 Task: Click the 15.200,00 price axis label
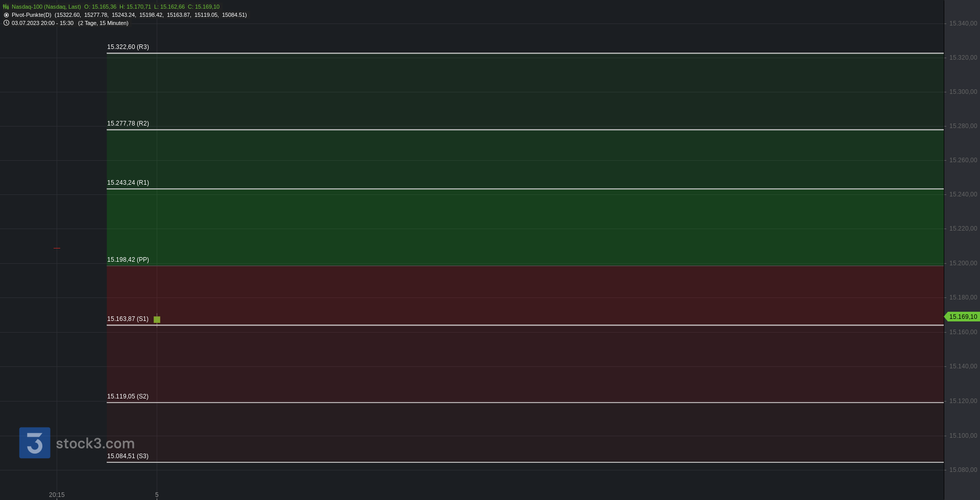(963, 263)
